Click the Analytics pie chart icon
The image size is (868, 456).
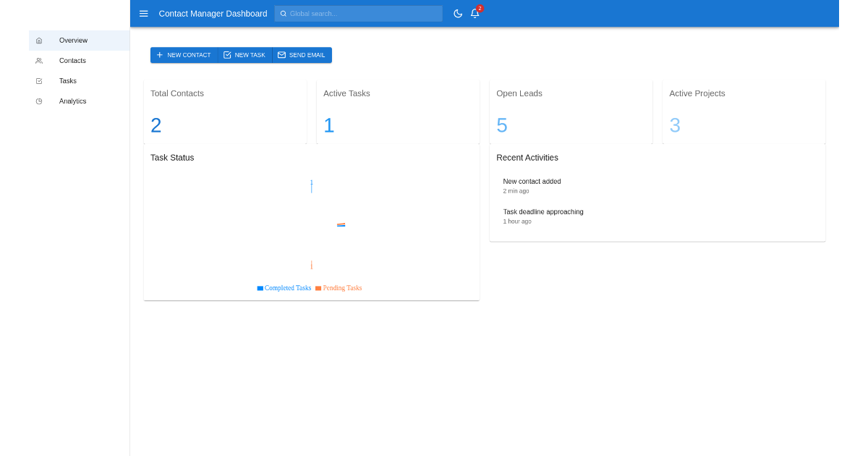point(39,101)
